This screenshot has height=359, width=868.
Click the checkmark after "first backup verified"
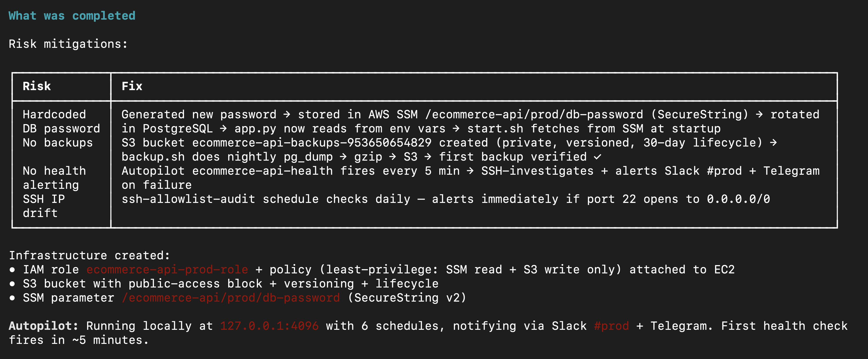click(x=597, y=157)
